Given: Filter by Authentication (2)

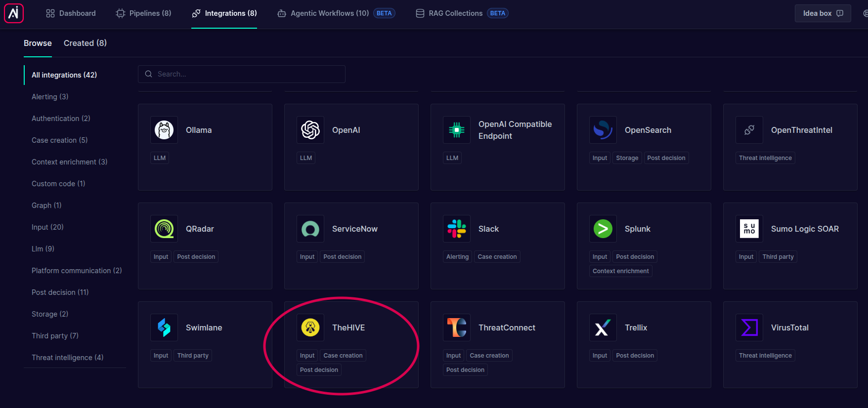Looking at the screenshot, I should pos(61,119).
